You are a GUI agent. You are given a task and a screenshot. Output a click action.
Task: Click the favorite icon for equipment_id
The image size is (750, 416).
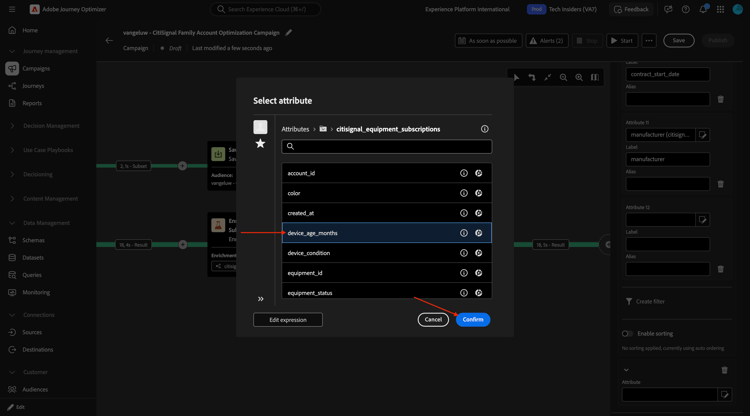478,273
